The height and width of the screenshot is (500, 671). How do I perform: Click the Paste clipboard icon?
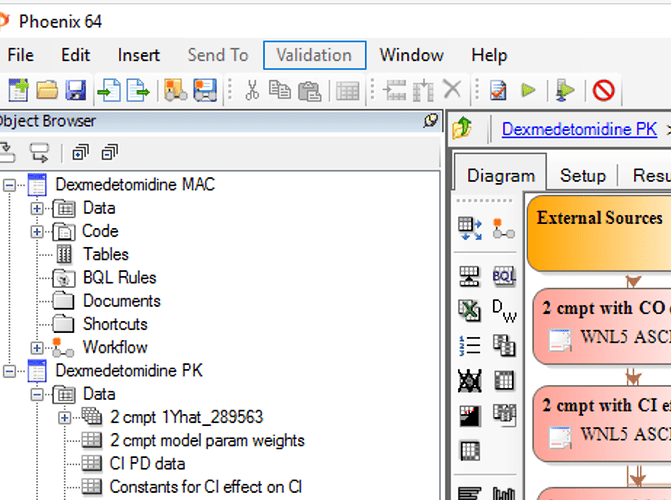tap(309, 91)
